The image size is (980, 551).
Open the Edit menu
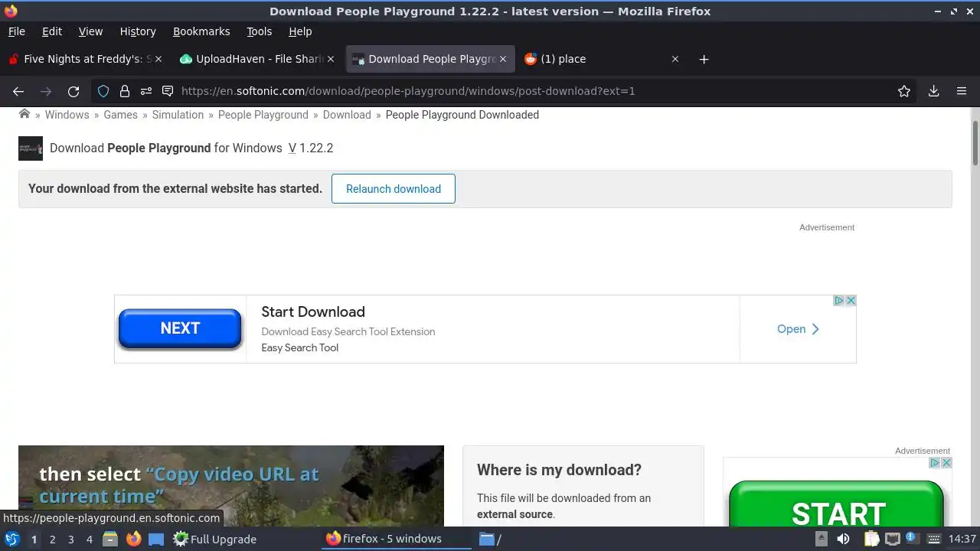[52, 31]
